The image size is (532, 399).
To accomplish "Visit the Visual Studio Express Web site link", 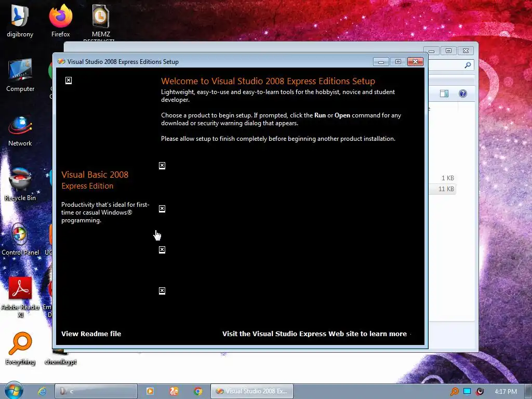I will (314, 334).
